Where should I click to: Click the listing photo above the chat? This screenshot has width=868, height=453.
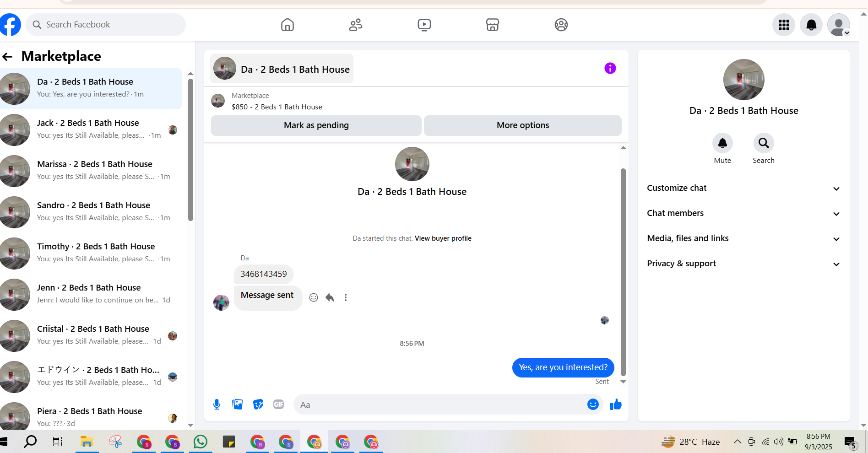(412, 164)
